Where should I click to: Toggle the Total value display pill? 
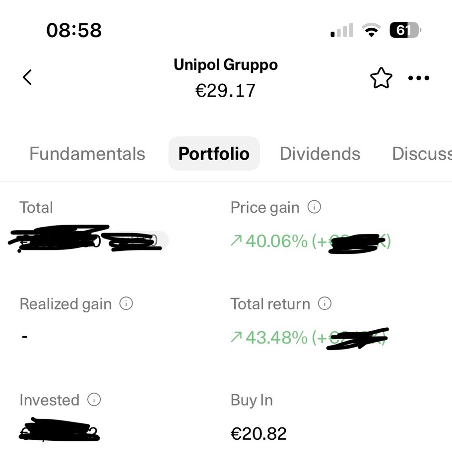(x=88, y=241)
